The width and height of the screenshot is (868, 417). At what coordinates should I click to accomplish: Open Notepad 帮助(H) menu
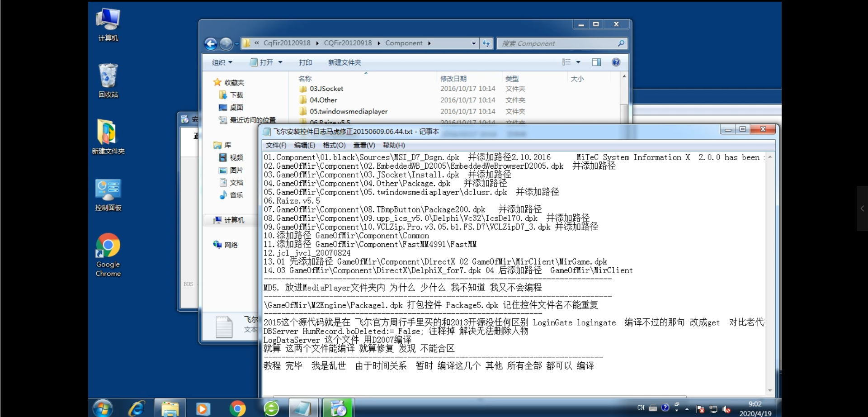point(394,145)
